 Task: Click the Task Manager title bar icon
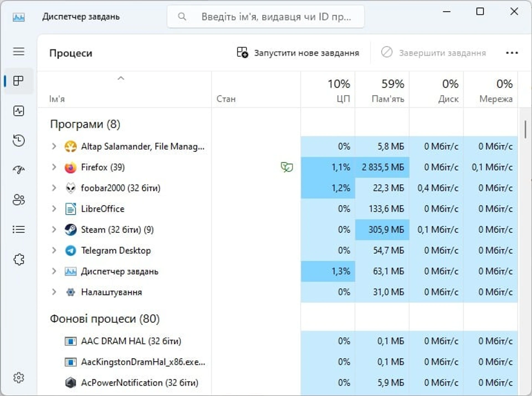(x=19, y=17)
